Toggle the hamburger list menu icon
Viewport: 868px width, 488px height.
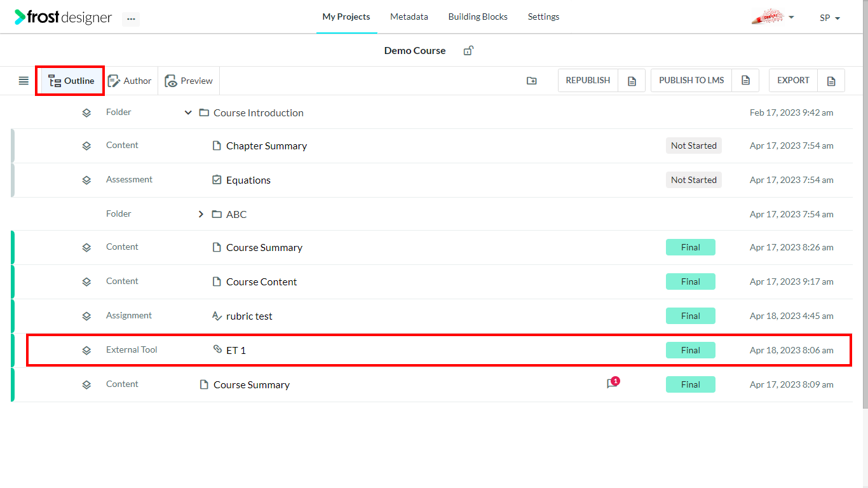(24, 81)
